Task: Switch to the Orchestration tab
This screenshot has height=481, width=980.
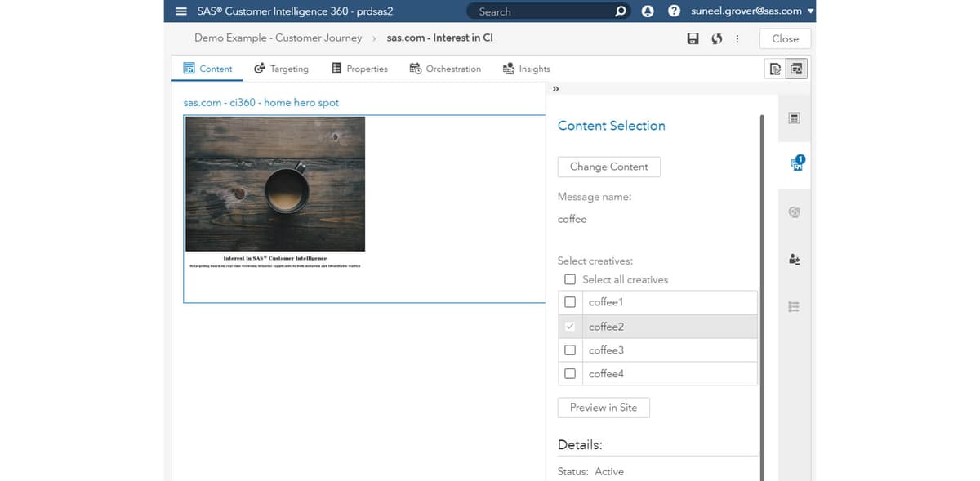Action: (x=445, y=69)
